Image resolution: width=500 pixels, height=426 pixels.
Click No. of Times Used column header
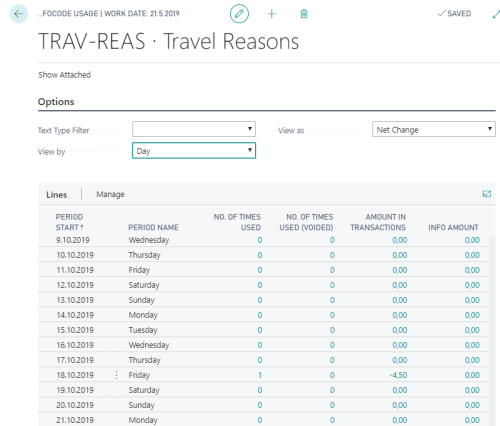[x=237, y=222]
